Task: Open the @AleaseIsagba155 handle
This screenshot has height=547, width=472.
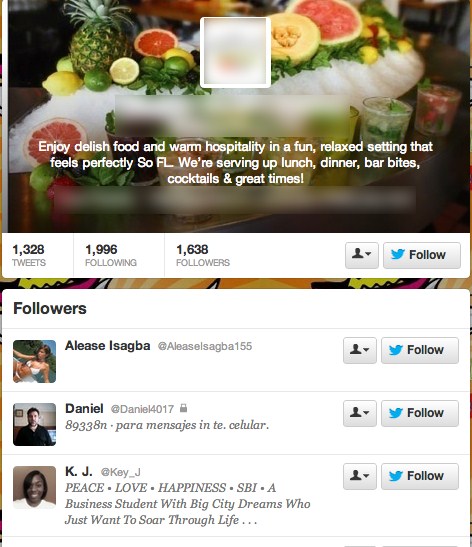Action: [205, 346]
